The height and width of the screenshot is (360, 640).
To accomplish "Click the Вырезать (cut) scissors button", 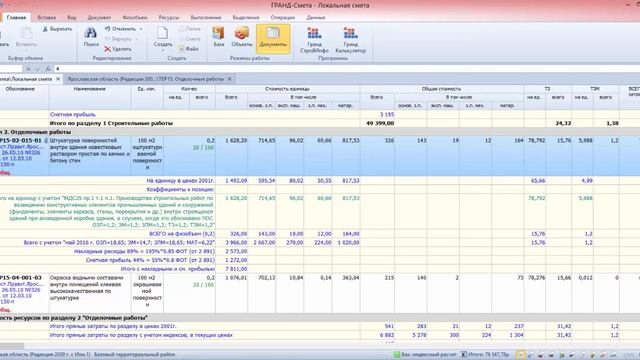I will point(57,29).
